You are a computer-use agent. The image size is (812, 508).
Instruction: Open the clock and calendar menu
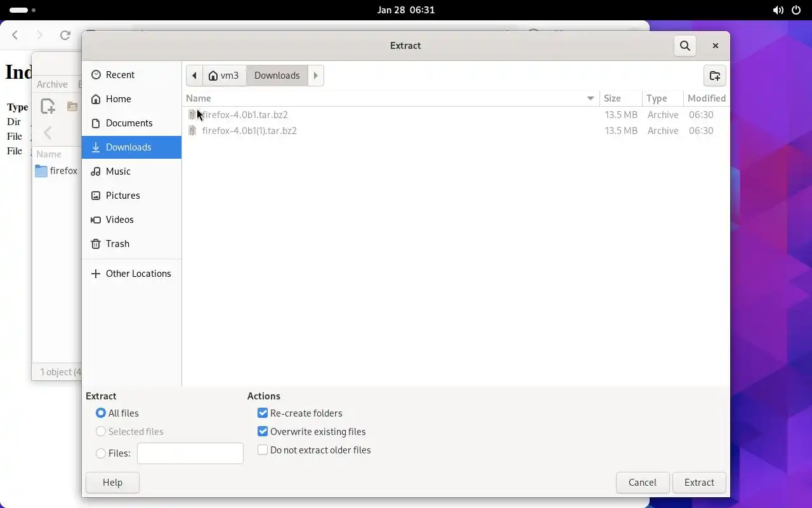(405, 10)
